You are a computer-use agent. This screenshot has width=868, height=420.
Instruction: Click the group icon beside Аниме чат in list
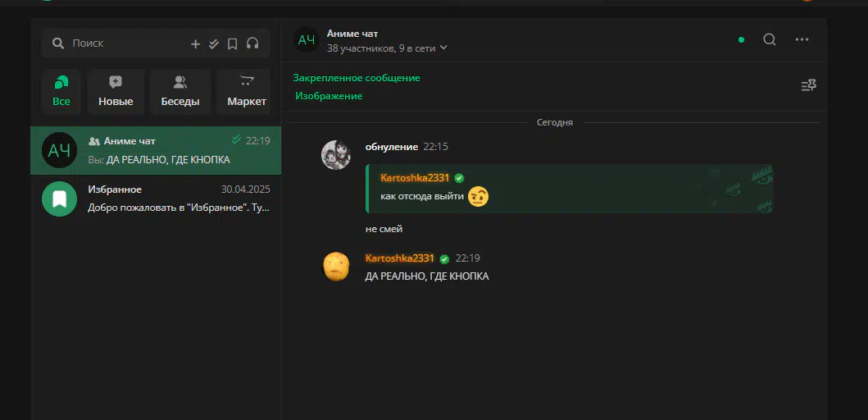(94, 141)
